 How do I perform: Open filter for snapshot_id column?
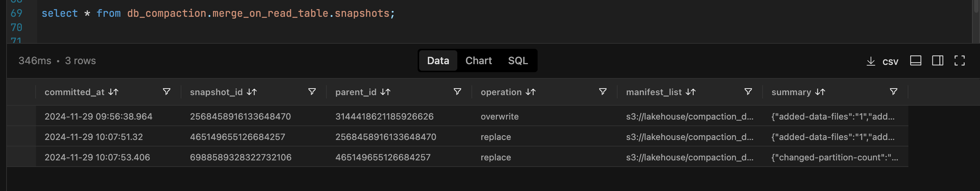312,91
